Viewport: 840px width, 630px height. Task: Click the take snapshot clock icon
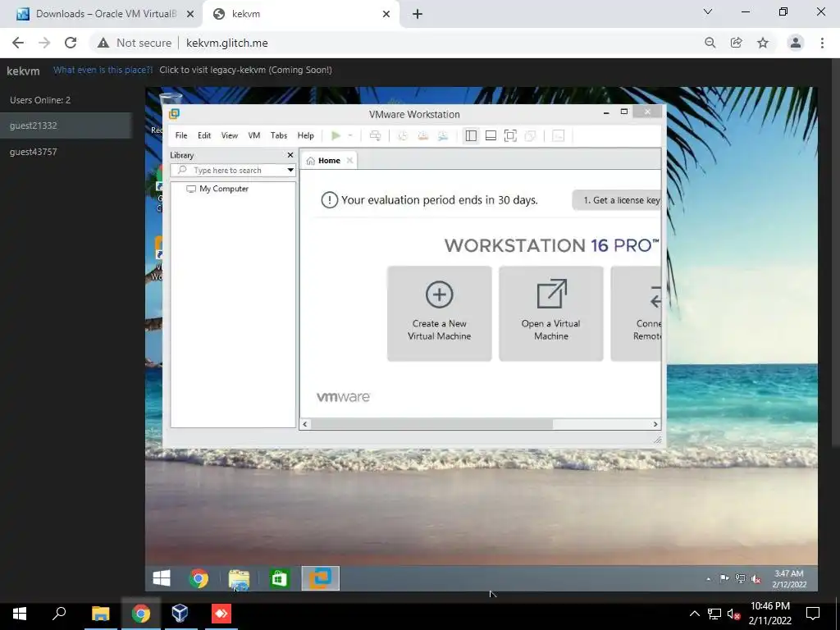tap(402, 135)
